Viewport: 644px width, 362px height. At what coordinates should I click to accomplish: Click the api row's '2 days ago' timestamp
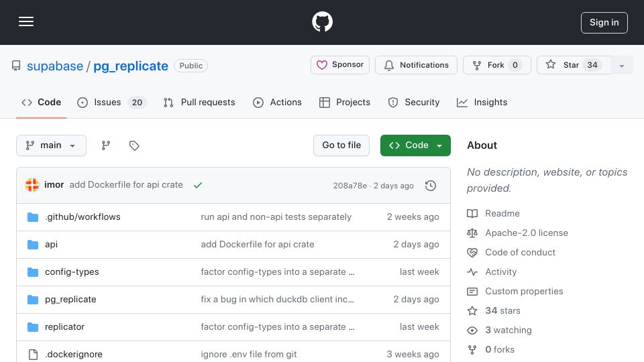click(416, 244)
